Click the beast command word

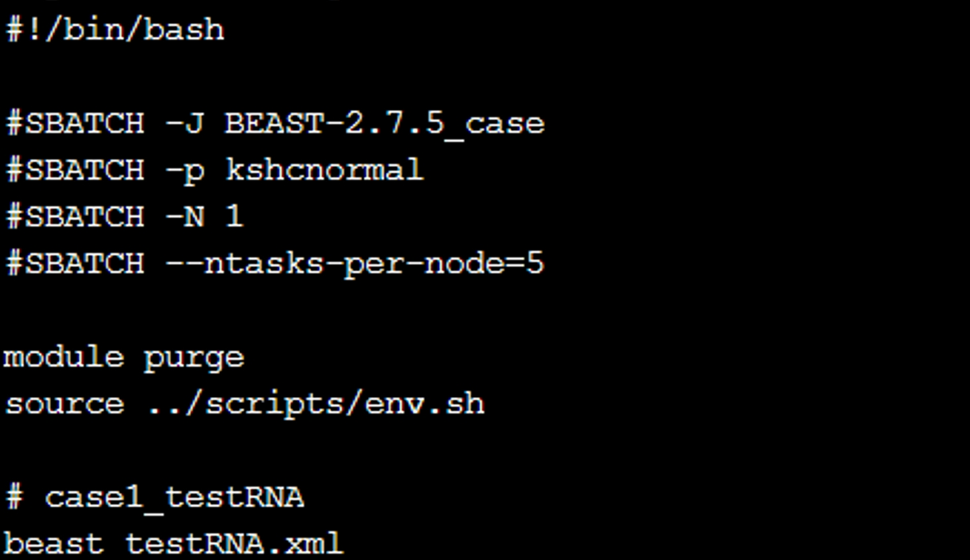point(54,544)
